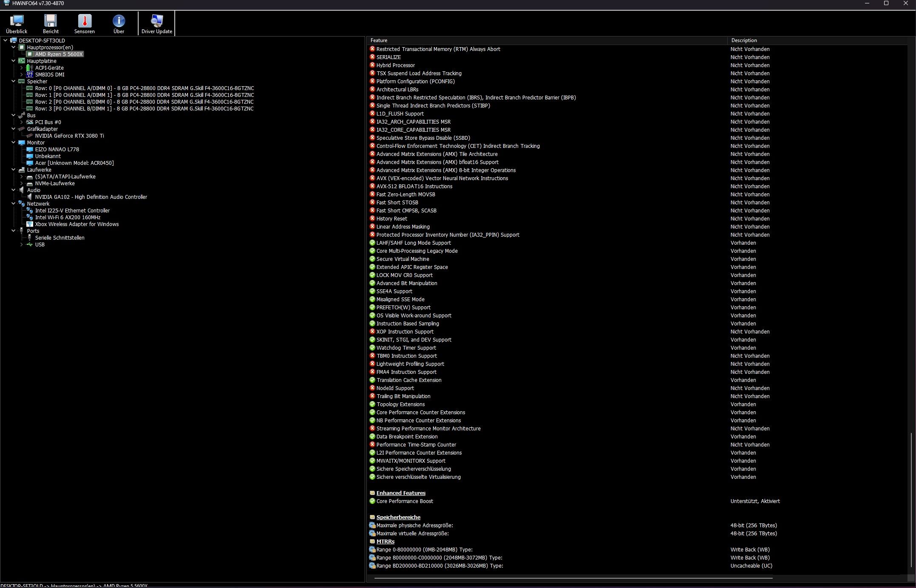The height and width of the screenshot is (588, 916).
Task: Select the Row: 0 DIMM memory module
Action: [144, 88]
